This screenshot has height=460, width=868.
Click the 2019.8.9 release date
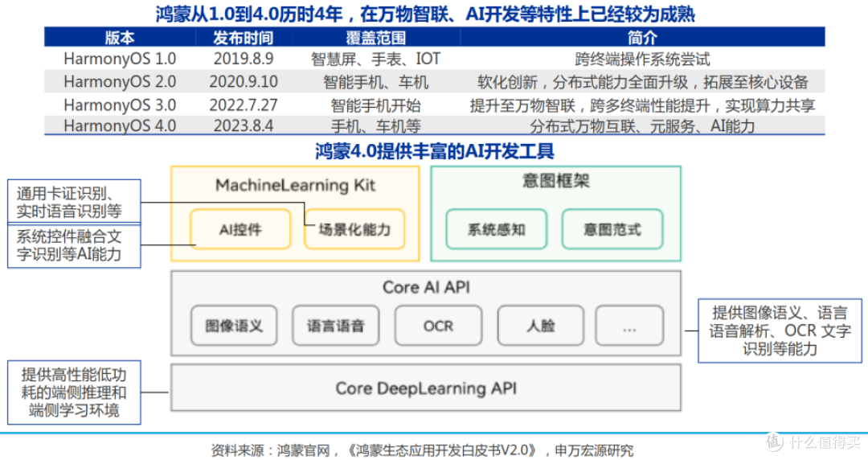pyautogui.click(x=244, y=59)
